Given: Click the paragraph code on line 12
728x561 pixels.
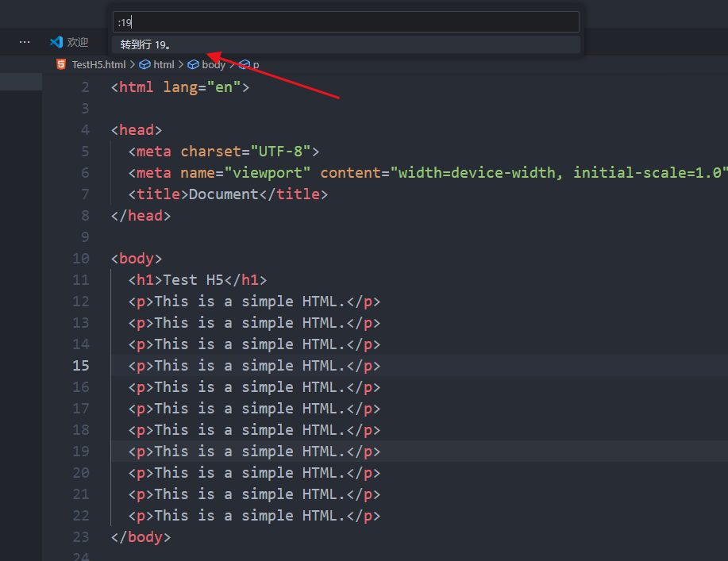Looking at the screenshot, I should [x=254, y=302].
